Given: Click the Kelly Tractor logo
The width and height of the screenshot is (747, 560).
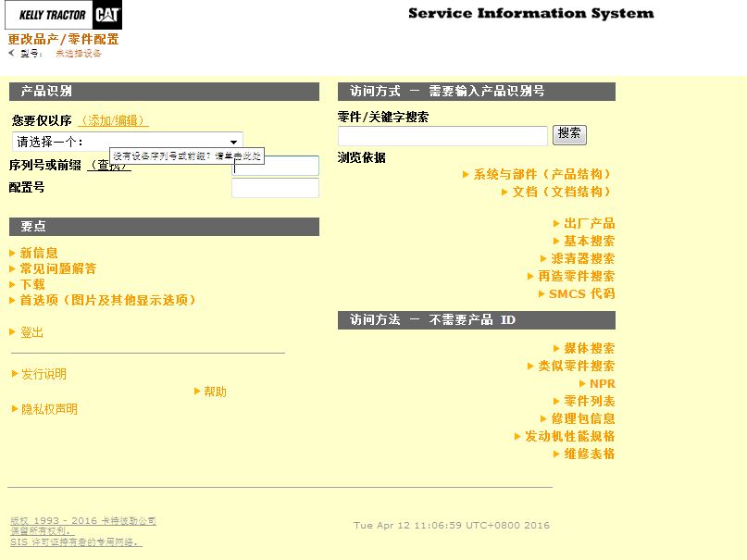Looking at the screenshot, I should tap(52, 15).
